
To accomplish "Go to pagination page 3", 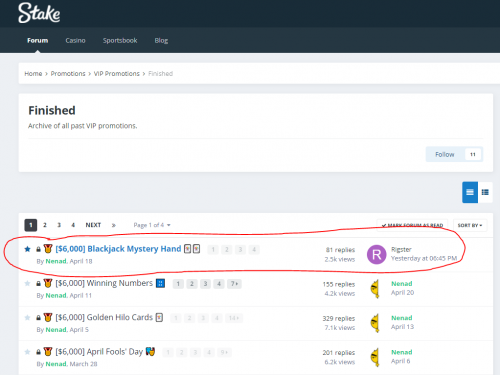I will point(59,225).
